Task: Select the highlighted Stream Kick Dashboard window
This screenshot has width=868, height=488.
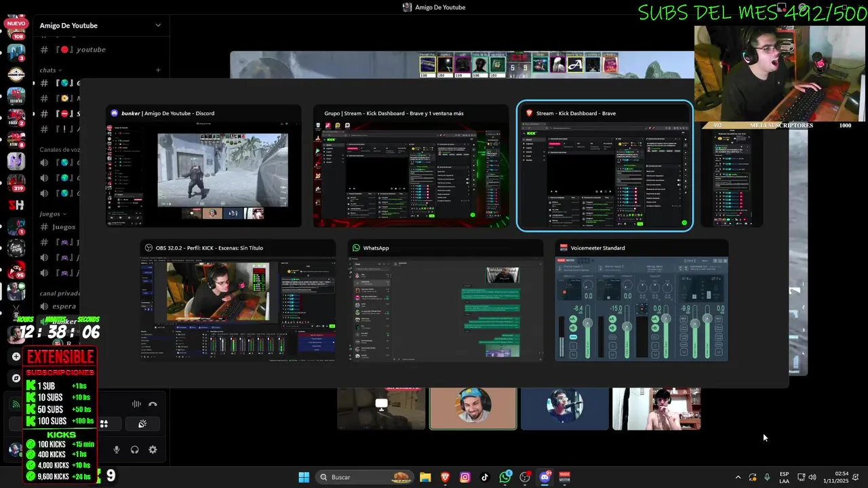Action: click(x=605, y=166)
